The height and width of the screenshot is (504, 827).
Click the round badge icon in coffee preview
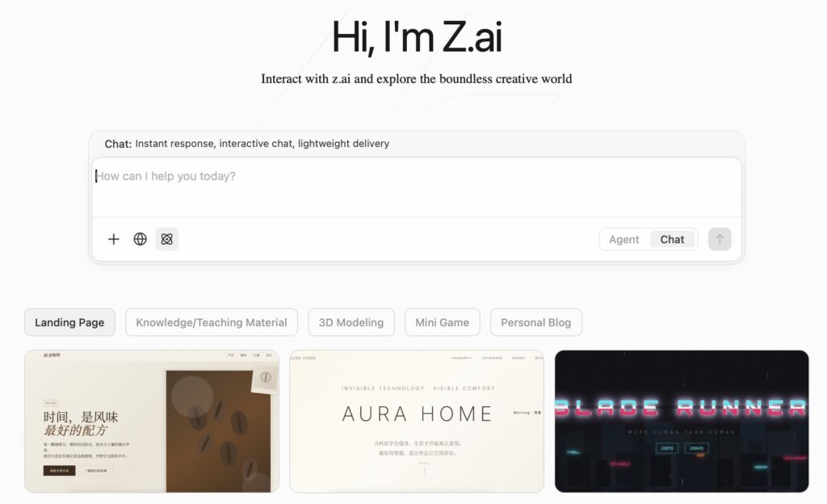click(x=266, y=377)
